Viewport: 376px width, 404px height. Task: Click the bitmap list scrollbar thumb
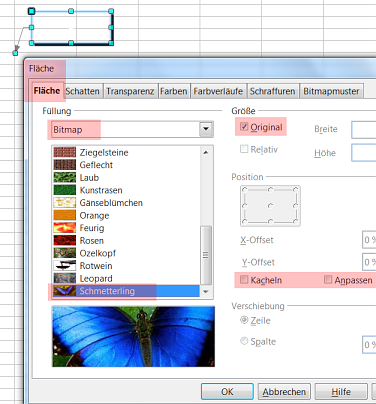pyautogui.click(x=206, y=255)
